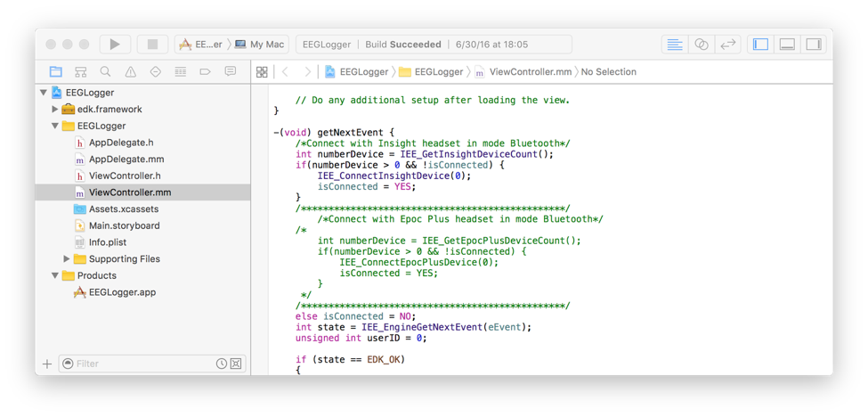Click the IEE_ConnectEpocPlusDevice(0) commented line
This screenshot has height=417, width=868.
(419, 263)
